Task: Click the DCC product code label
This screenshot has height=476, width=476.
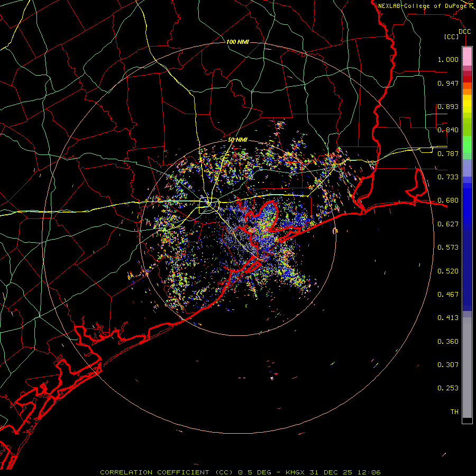Action: (464, 32)
